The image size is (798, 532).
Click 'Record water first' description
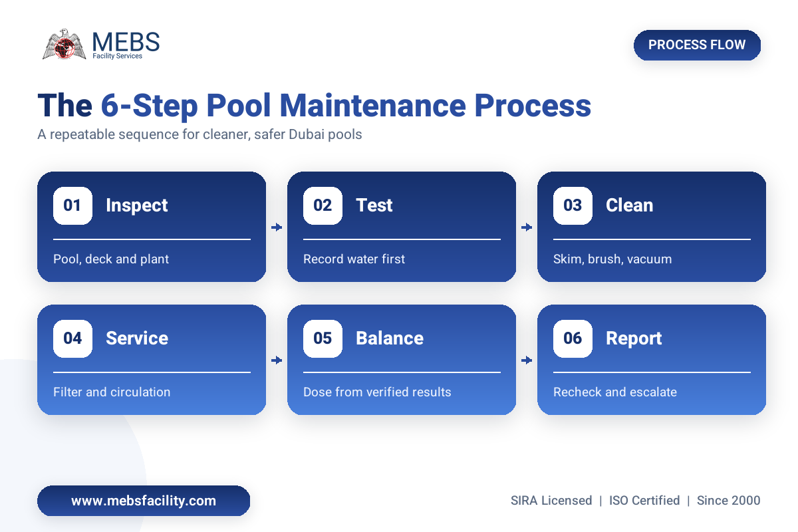354,259
